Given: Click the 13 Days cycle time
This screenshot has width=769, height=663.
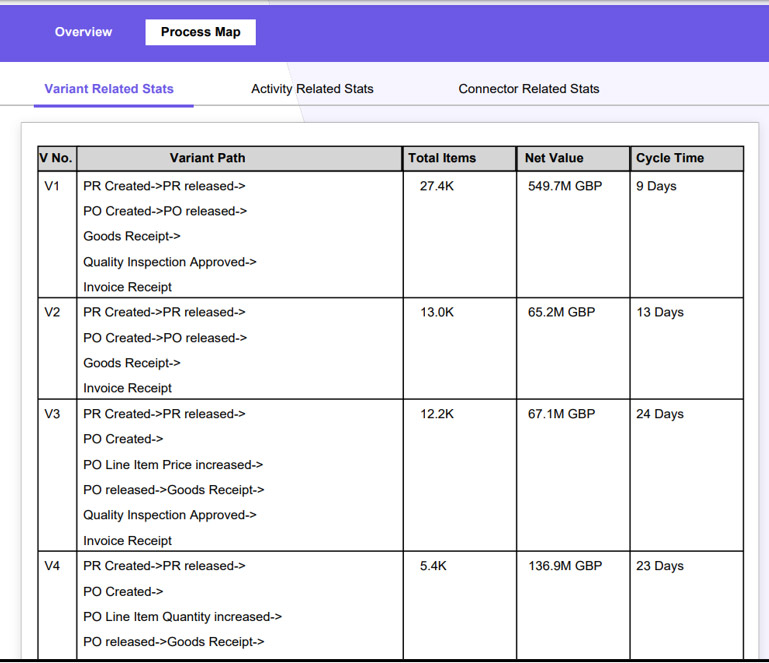Looking at the screenshot, I should pos(660,312).
